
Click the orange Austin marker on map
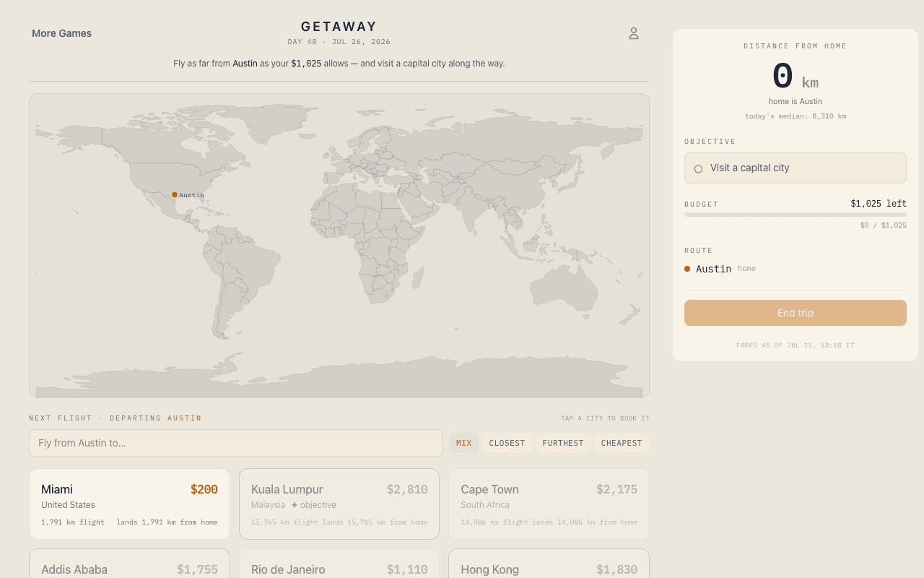174,194
